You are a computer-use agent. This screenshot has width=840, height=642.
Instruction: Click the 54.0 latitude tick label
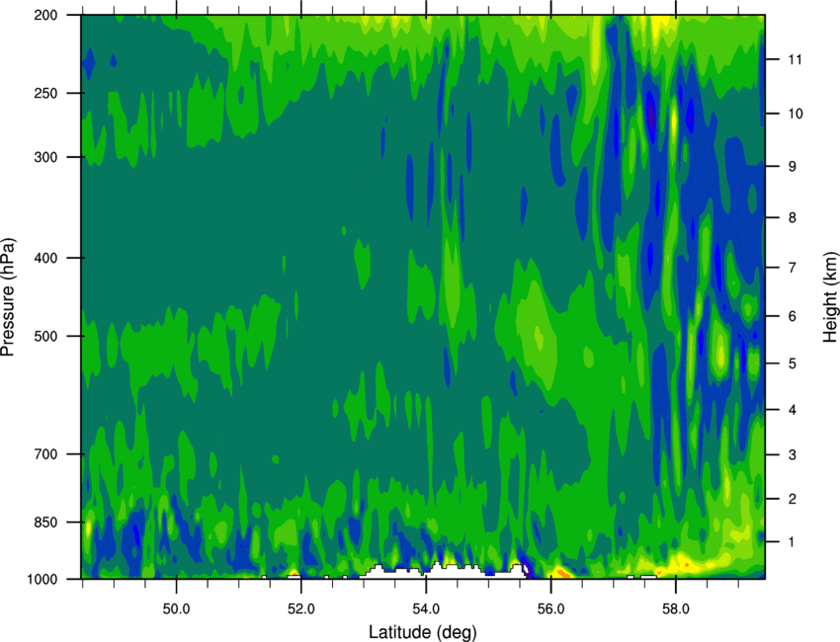click(x=426, y=608)
